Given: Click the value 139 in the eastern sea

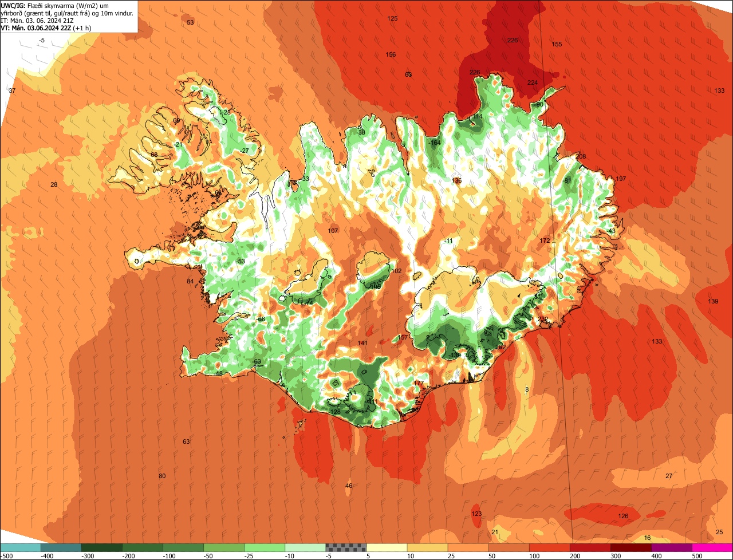Looking at the screenshot, I should (x=713, y=301).
